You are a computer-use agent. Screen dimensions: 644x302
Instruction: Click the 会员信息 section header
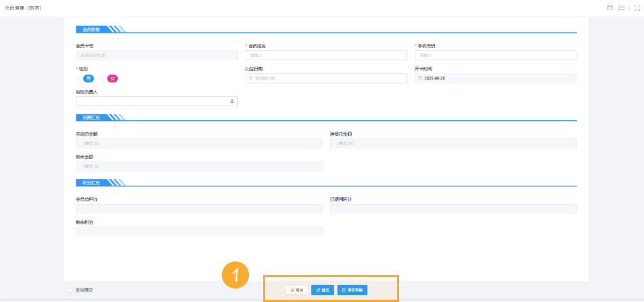91,29
